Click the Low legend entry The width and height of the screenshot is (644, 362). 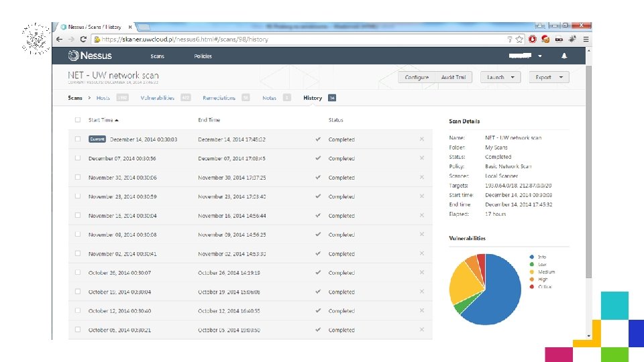click(x=539, y=264)
